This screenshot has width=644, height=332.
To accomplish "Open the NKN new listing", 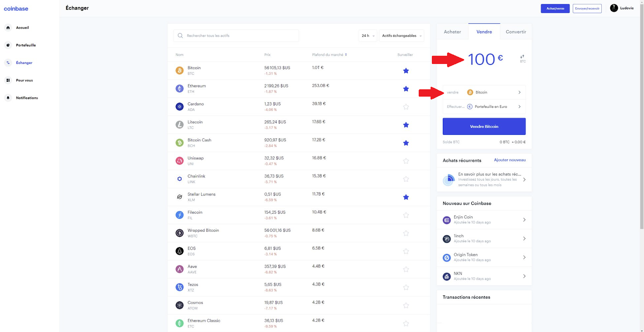I will tap(484, 276).
